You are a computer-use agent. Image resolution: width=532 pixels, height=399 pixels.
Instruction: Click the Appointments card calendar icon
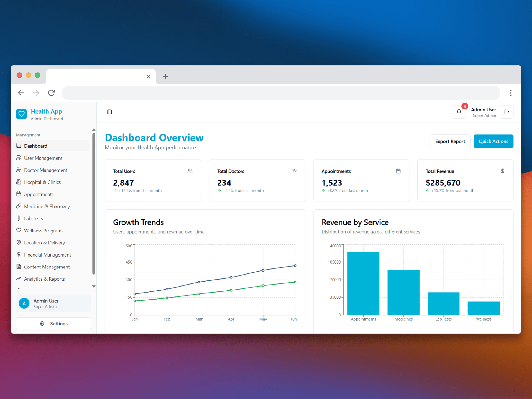[x=398, y=171]
